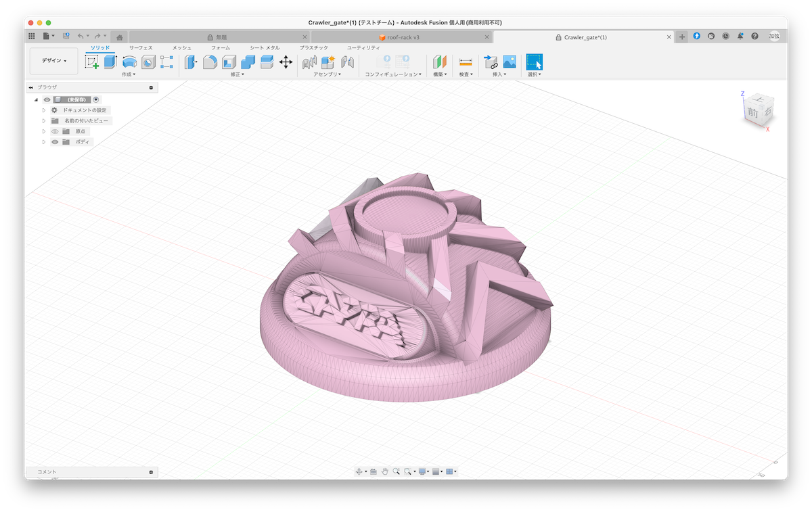Go to the Home tab icon
812x512 pixels.
pos(120,37)
